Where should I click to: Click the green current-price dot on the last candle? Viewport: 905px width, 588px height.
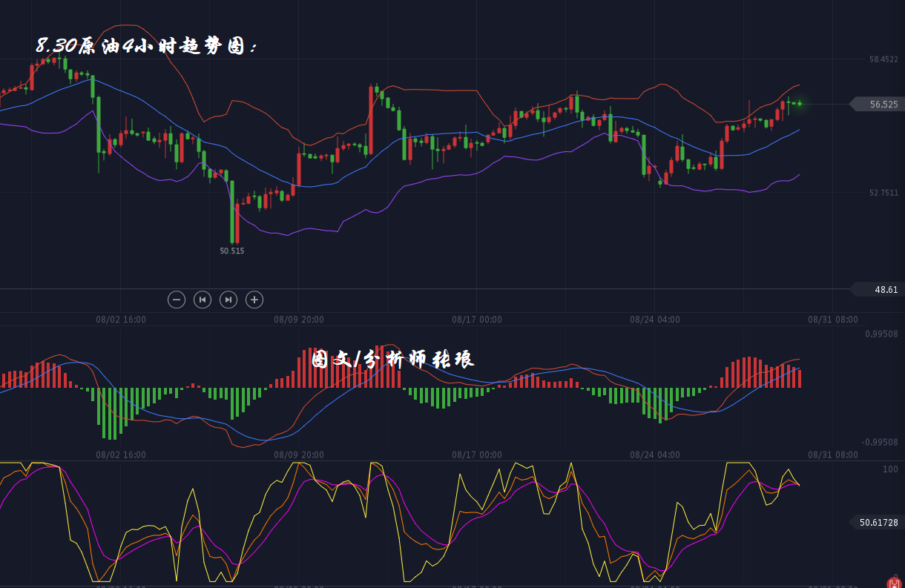[799, 104]
